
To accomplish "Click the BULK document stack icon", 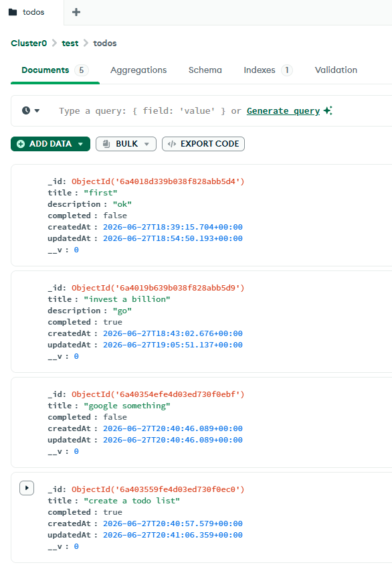I will (x=106, y=144).
